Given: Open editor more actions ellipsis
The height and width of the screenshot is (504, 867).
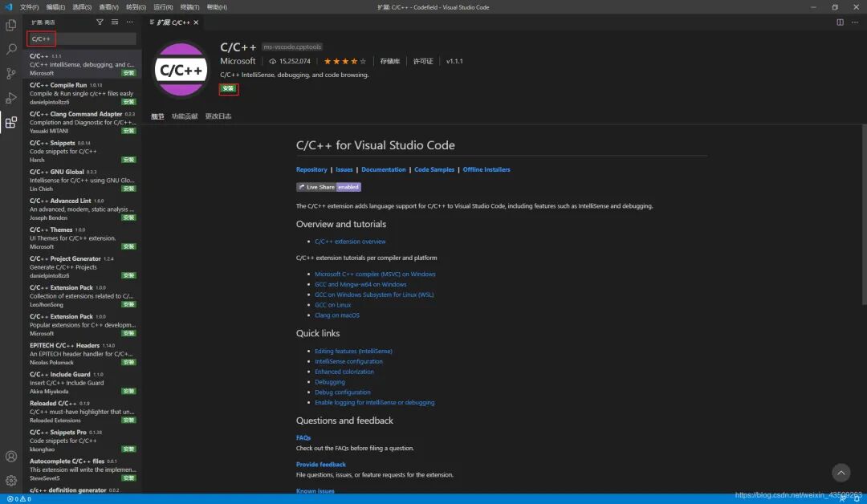Looking at the screenshot, I should 855,22.
